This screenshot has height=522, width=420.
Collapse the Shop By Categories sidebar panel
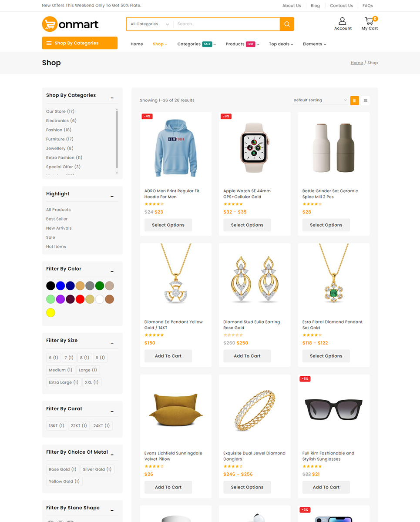click(112, 97)
